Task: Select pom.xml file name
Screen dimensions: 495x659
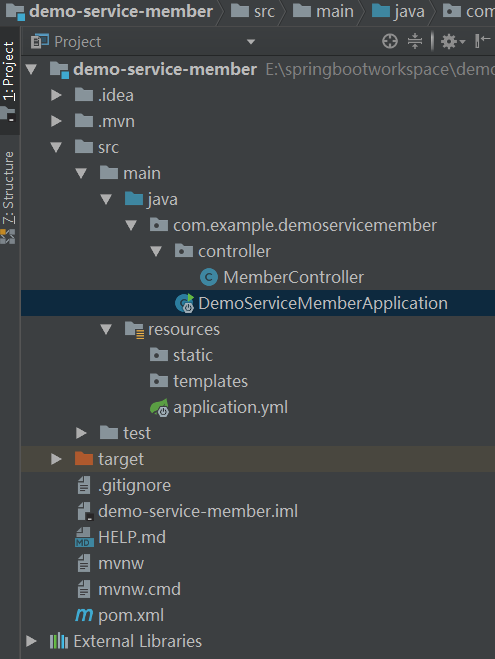Action: point(131,616)
